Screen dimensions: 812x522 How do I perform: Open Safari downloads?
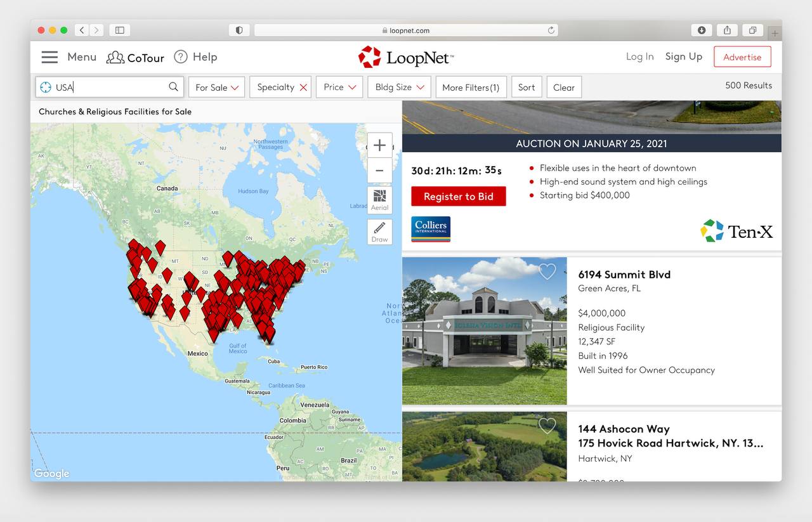[702, 30]
